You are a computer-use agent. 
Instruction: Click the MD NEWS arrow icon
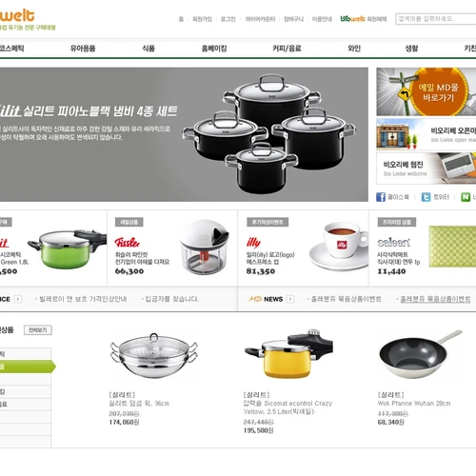290,299
